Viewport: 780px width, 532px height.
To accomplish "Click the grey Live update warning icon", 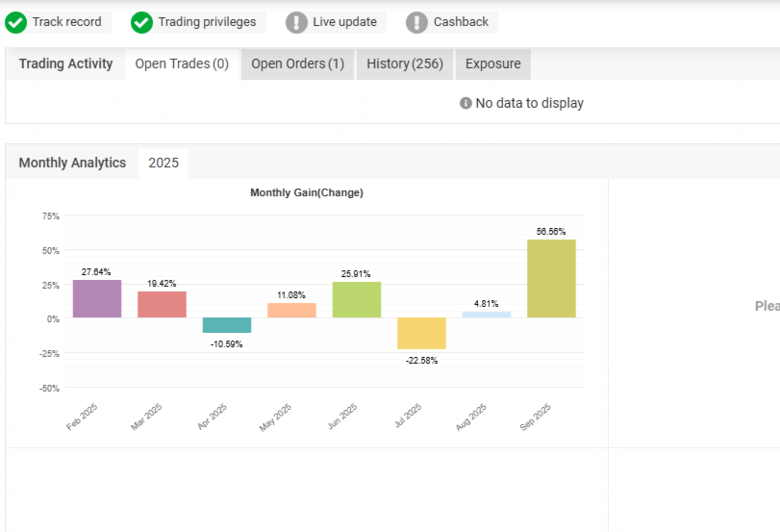I will [297, 22].
